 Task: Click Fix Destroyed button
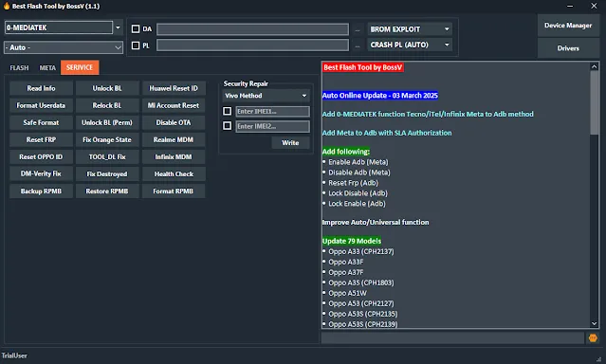click(107, 173)
